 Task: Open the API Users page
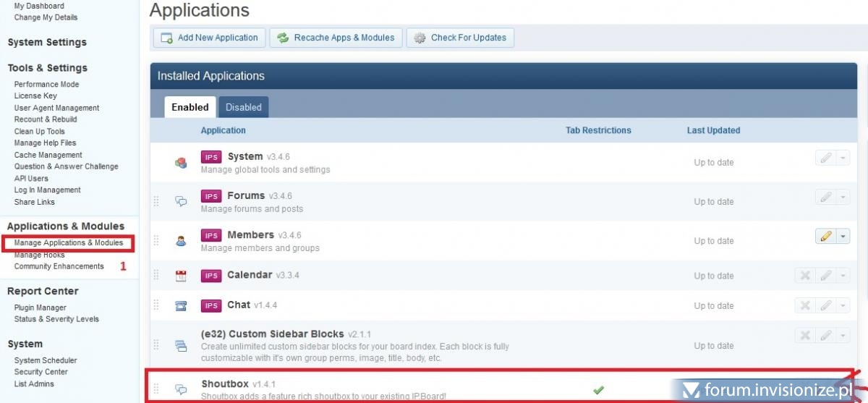click(x=31, y=178)
